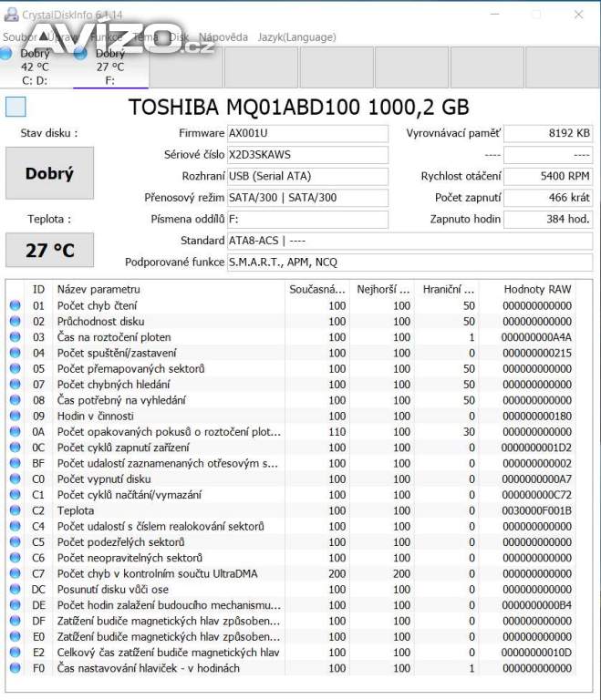Click the Počet zapnutí value 466 krát
601x700 pixels.
(x=548, y=197)
